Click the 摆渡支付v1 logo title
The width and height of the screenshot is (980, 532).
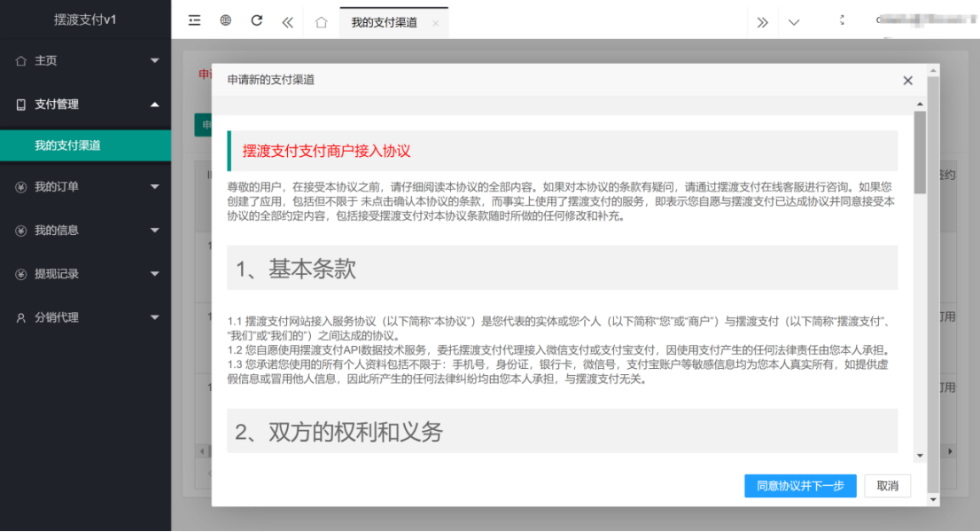pos(85,20)
